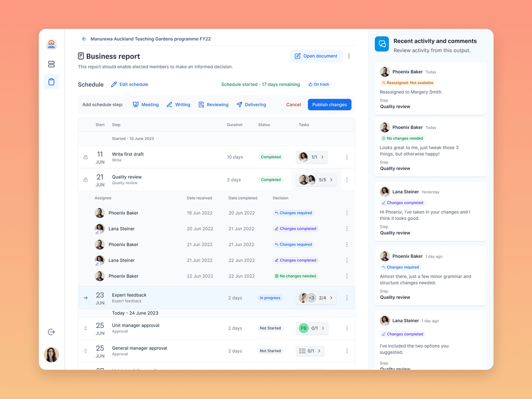The height and width of the screenshot is (399, 532).
Task: Cancel the schedule edits
Action: click(293, 105)
